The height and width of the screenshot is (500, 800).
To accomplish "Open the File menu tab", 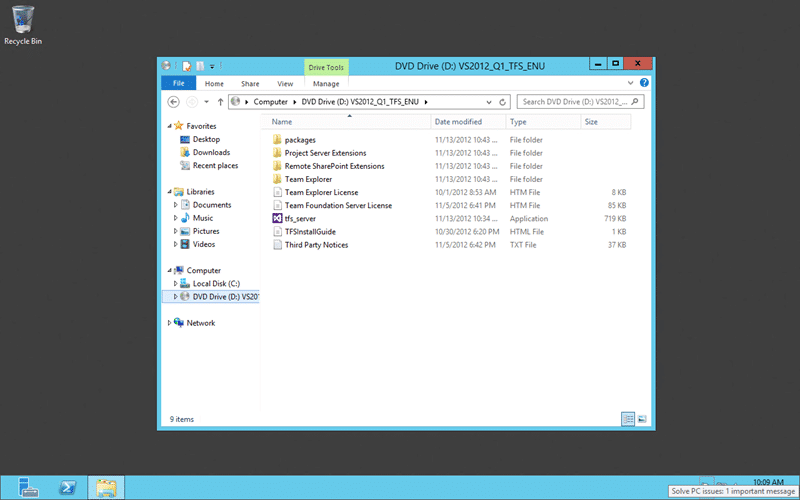I will click(179, 84).
